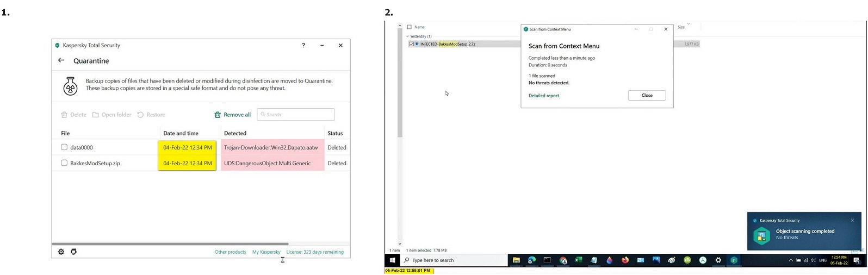Open Microsoft Edge from the taskbar
The image size is (868, 275).
pyautogui.click(x=532, y=260)
